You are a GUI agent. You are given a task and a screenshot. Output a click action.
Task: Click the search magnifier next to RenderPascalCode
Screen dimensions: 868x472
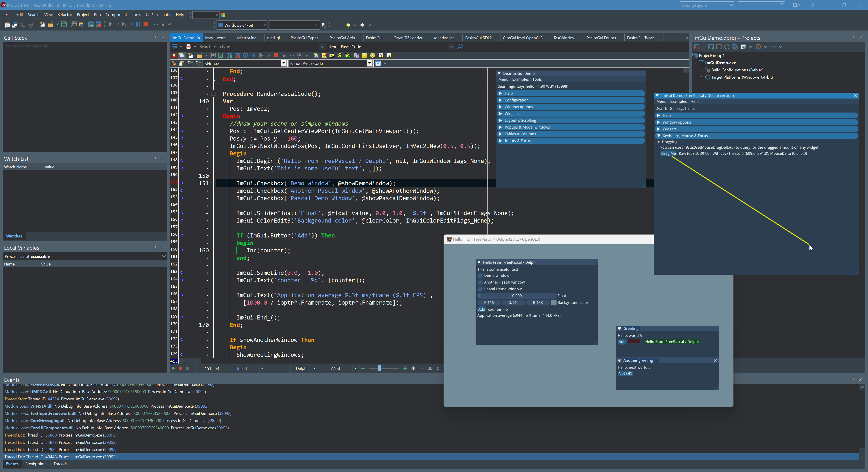[460, 47]
